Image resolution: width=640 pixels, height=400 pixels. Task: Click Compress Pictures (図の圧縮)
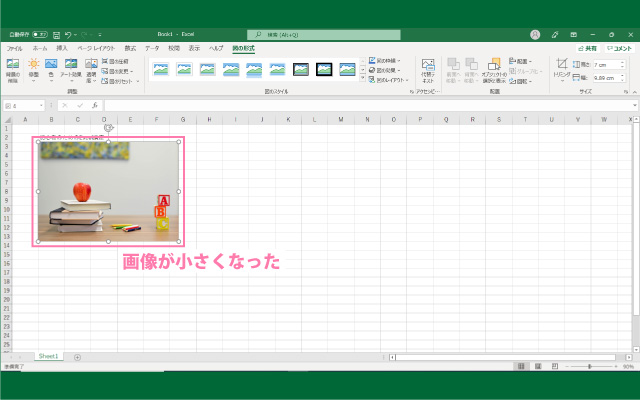point(115,61)
